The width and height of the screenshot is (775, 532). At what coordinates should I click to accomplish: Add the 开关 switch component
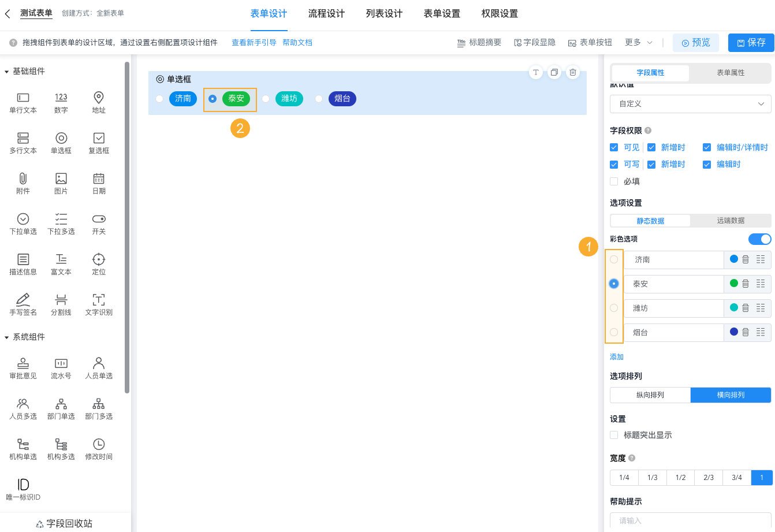point(98,224)
